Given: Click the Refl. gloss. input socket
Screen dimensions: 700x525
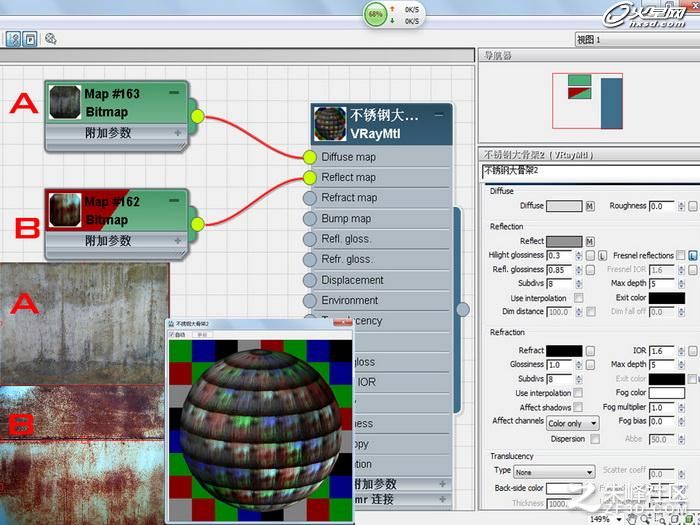Looking at the screenshot, I should click(x=309, y=239).
